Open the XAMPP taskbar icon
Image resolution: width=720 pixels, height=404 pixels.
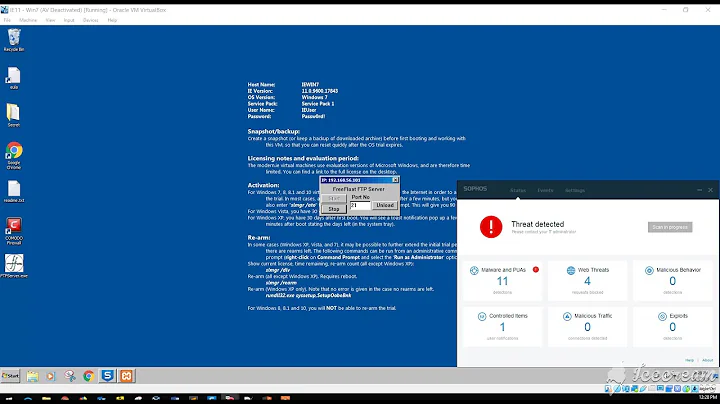pos(126,376)
